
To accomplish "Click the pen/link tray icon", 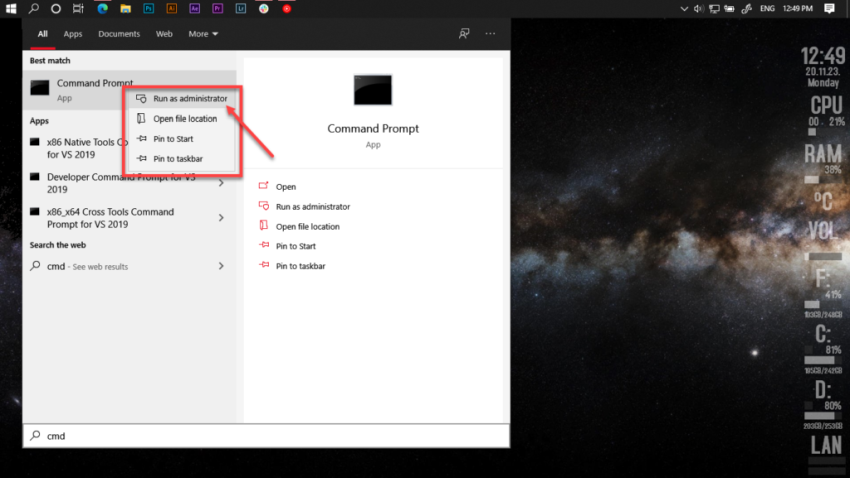I will point(746,9).
